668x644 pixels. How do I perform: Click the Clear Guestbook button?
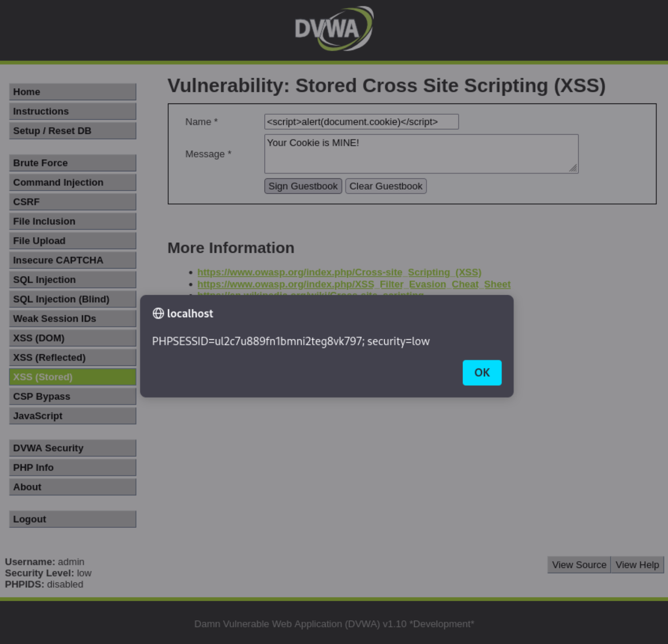coord(386,186)
